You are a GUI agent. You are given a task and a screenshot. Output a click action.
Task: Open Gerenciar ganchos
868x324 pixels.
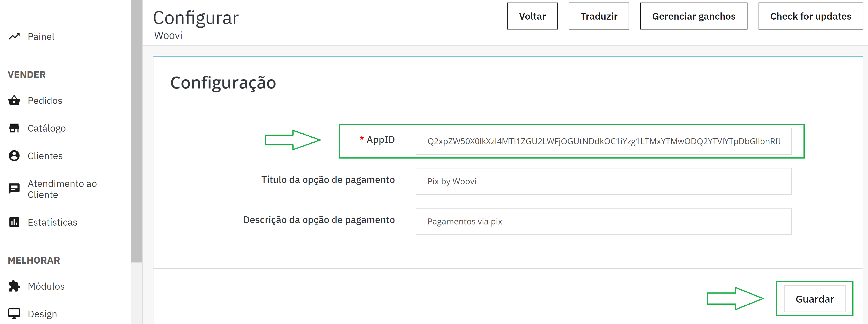point(694,16)
